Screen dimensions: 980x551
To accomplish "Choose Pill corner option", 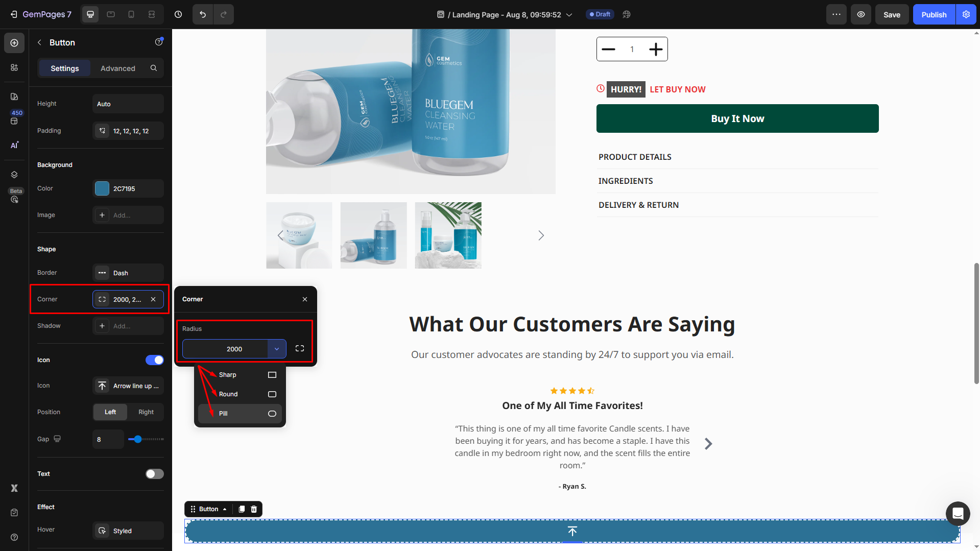I will click(240, 414).
